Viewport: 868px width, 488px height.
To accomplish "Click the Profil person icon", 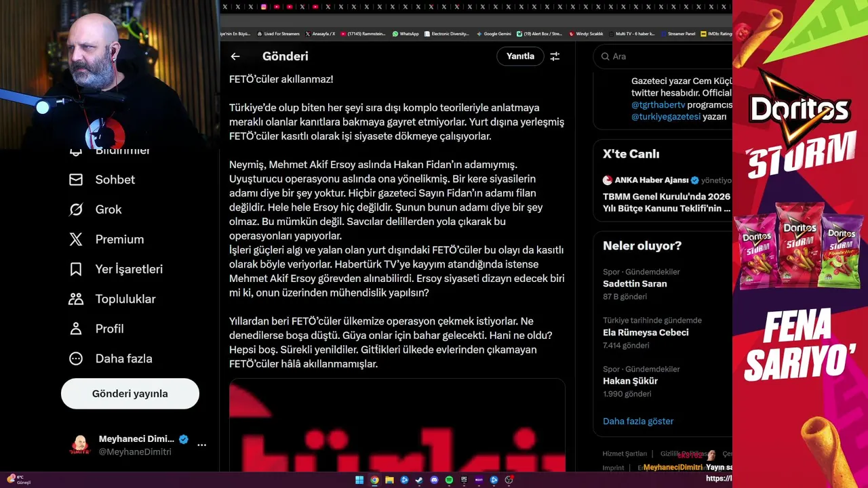I will pos(76,329).
